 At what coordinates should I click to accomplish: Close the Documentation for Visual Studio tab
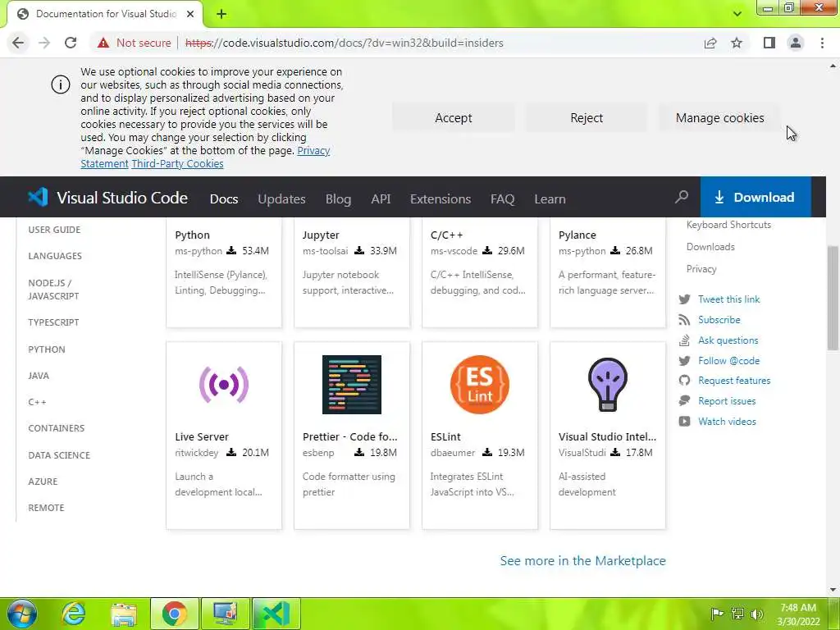click(190, 14)
